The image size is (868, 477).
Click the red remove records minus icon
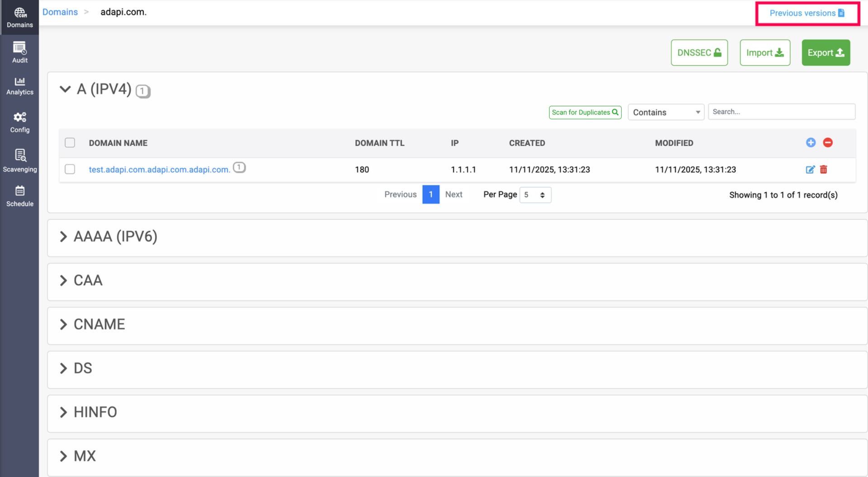[x=827, y=142]
